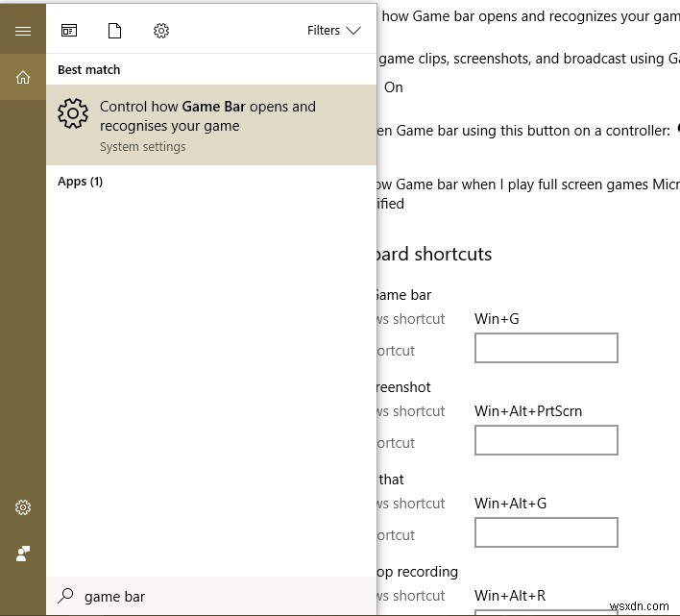
Task: Click the Win+Alt+PrtScrn shortcut text
Action: (x=528, y=410)
